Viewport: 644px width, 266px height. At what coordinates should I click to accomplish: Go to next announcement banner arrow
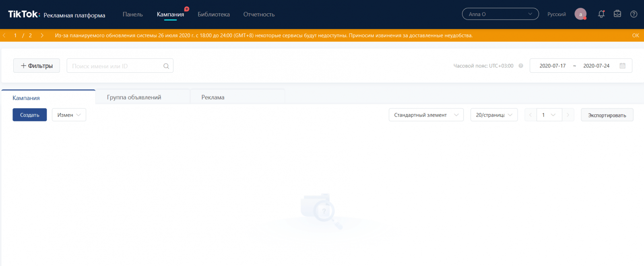coord(42,35)
